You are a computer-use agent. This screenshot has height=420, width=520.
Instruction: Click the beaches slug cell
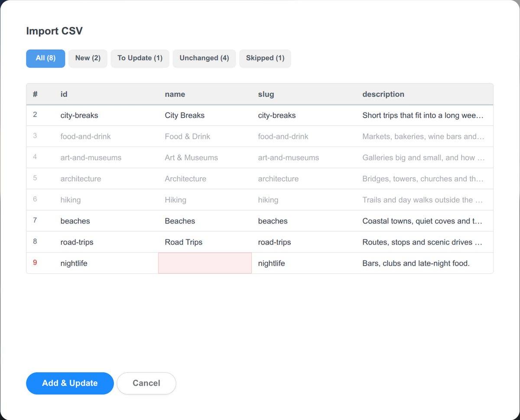pyautogui.click(x=304, y=221)
